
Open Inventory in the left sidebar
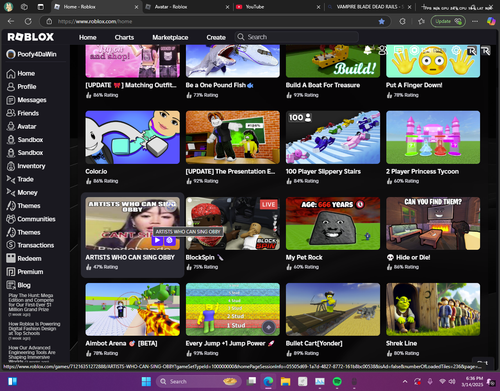click(x=26, y=166)
